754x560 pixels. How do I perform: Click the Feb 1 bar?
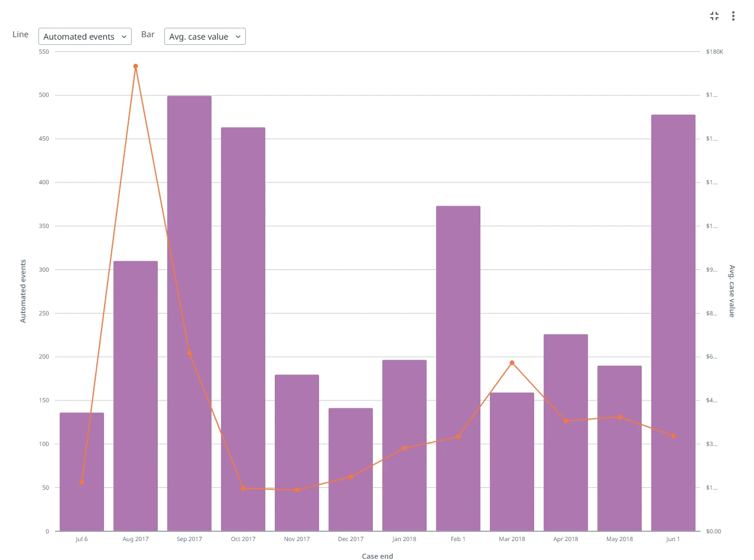[x=458, y=369]
